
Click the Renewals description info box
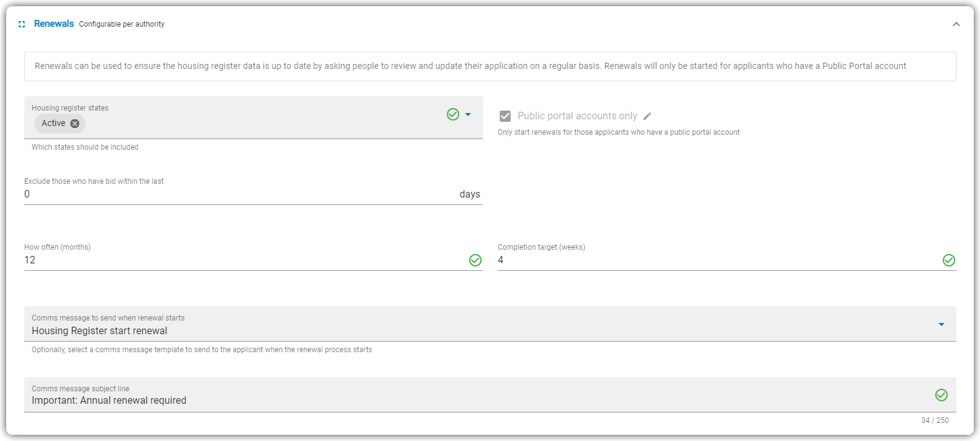click(x=490, y=66)
